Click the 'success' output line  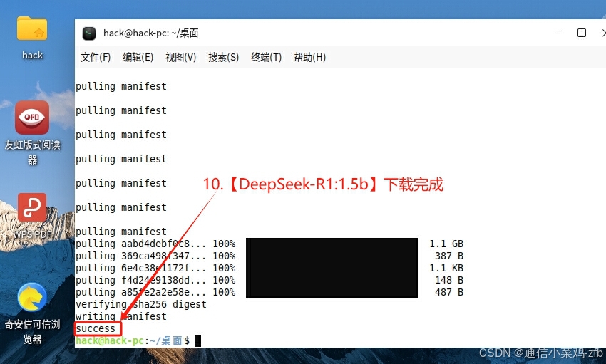click(x=96, y=328)
